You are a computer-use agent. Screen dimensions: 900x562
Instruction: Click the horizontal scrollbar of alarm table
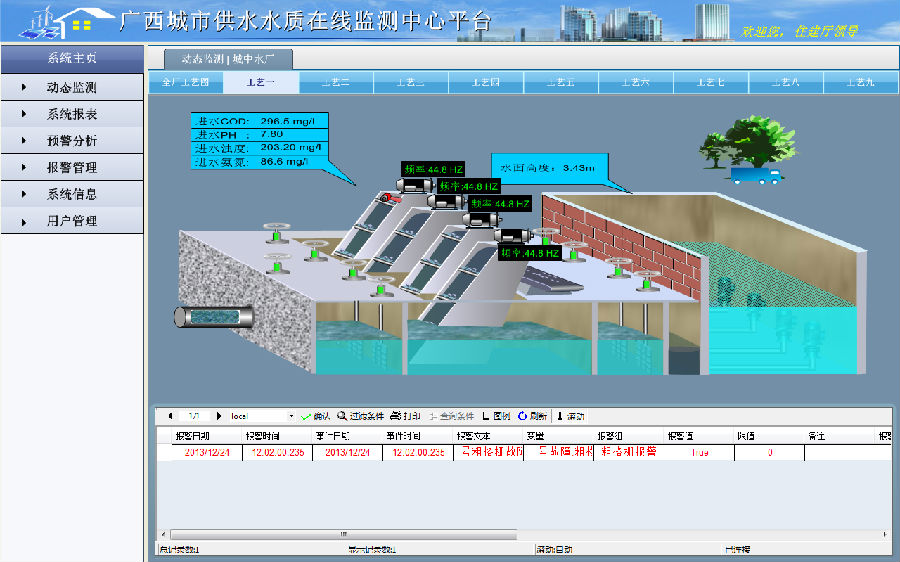[344, 535]
